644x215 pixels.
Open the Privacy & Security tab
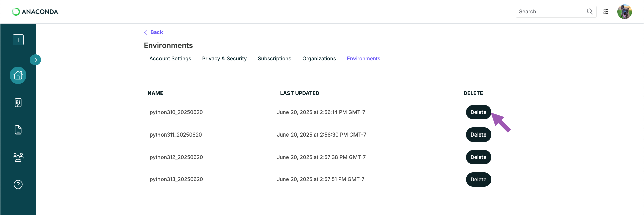pyautogui.click(x=224, y=58)
